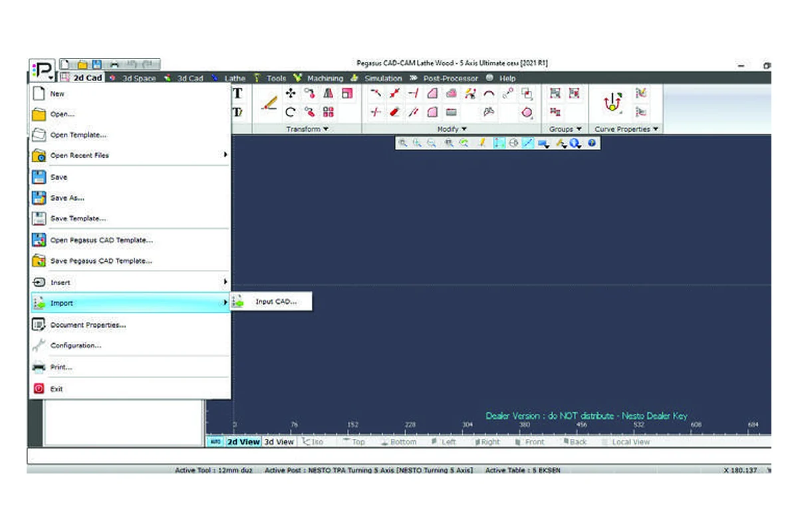Click the new document icon in quick access bar

tap(66, 65)
